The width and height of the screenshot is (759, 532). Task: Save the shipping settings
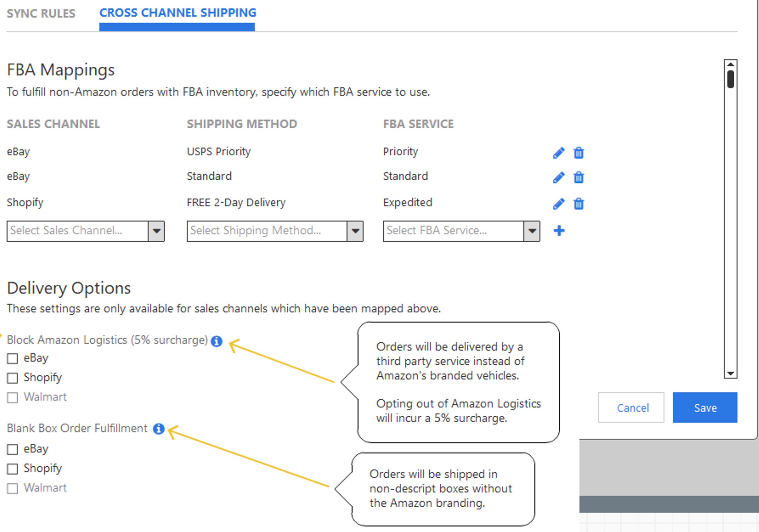705,407
